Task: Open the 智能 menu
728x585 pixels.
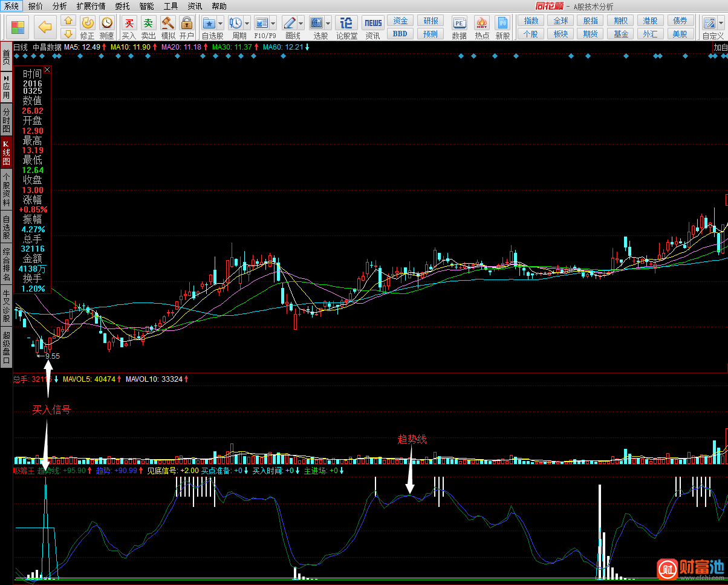Action: [146, 6]
